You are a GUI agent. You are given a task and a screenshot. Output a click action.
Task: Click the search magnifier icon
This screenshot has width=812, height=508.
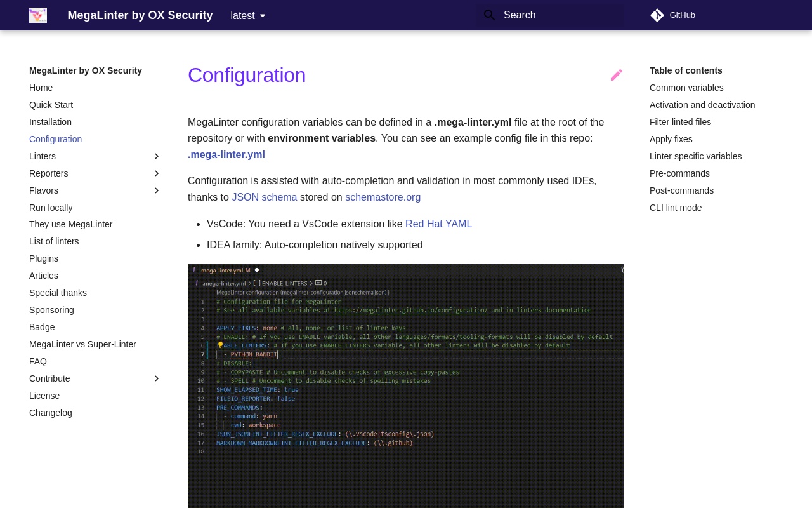point(489,15)
